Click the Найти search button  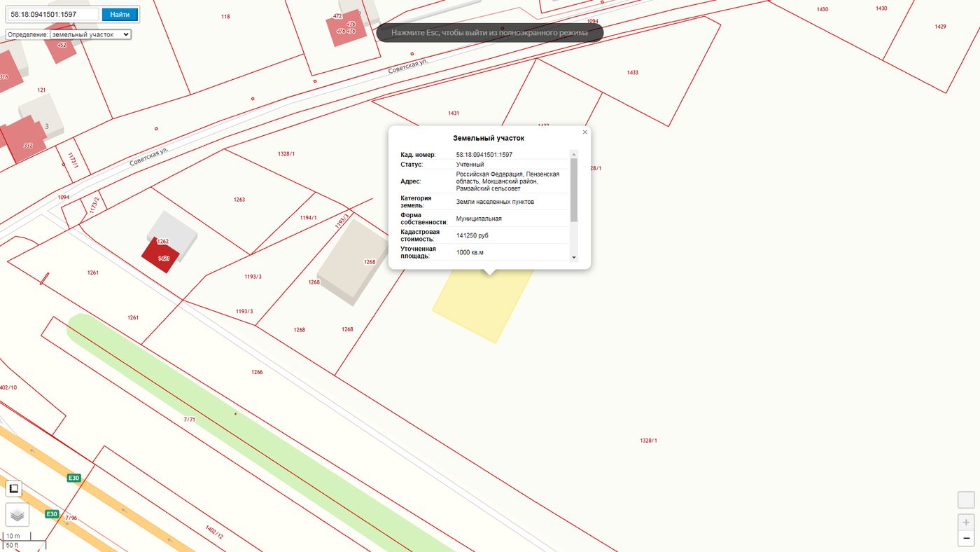click(x=120, y=14)
